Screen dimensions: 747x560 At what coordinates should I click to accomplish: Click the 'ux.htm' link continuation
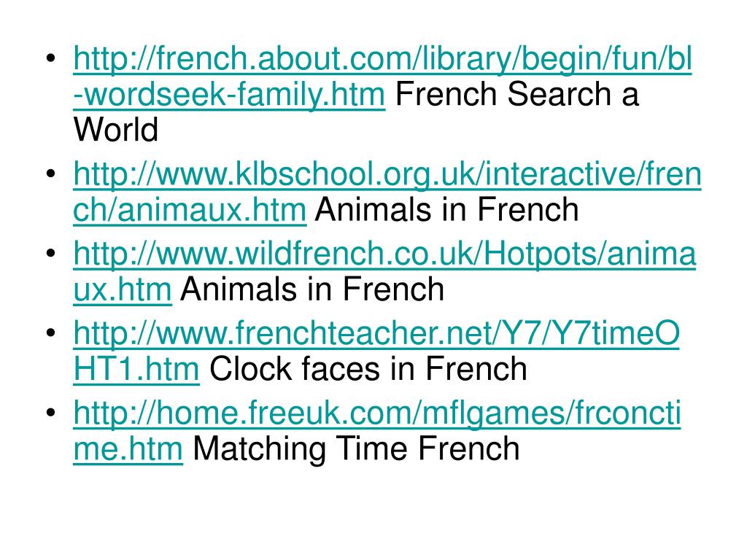[123, 289]
